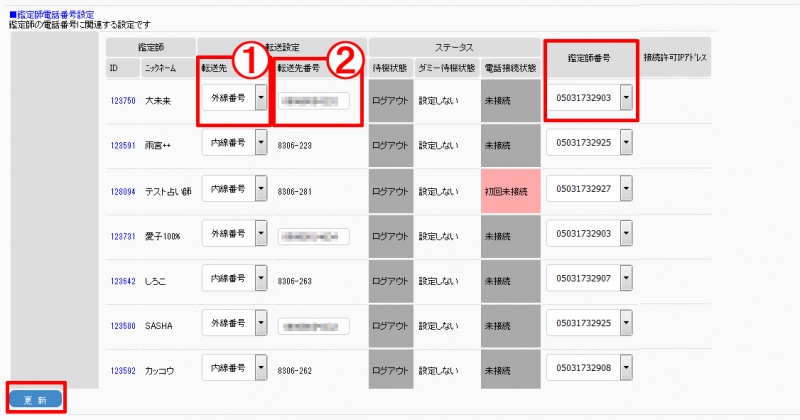800x420 pixels.
Task: Click 転送先番号 input field for 愛子100%
Action: coord(313,236)
